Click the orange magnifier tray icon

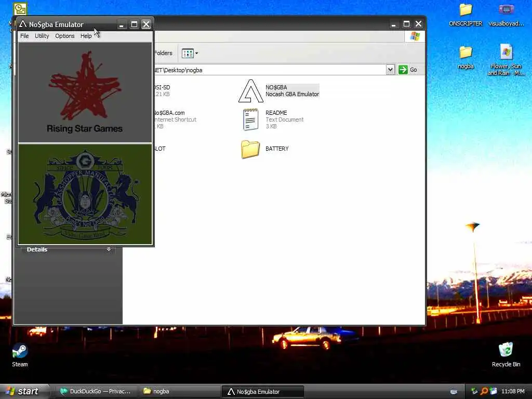(484, 392)
